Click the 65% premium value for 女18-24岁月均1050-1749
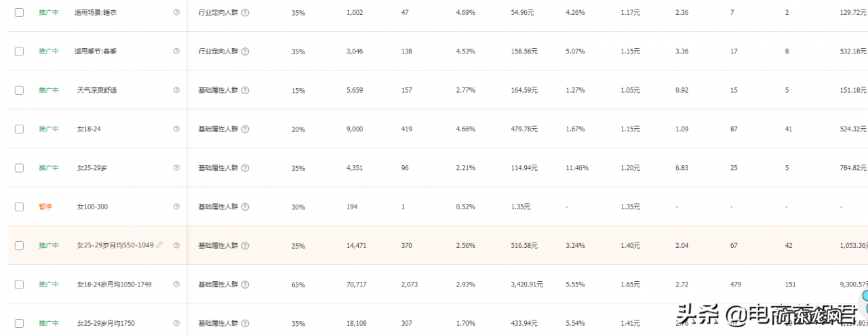 pyautogui.click(x=298, y=285)
